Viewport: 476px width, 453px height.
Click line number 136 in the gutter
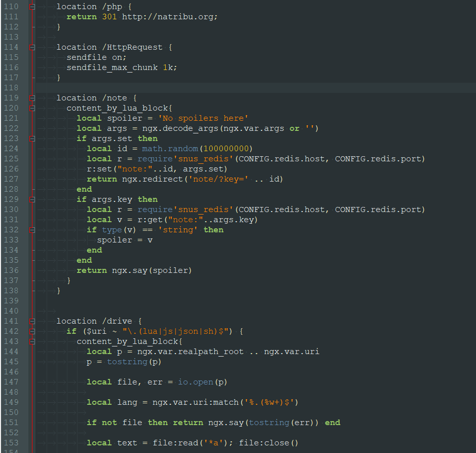tap(11, 270)
